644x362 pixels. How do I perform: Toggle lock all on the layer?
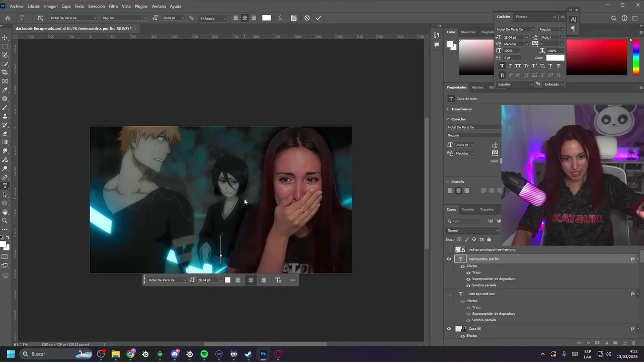[x=489, y=239]
